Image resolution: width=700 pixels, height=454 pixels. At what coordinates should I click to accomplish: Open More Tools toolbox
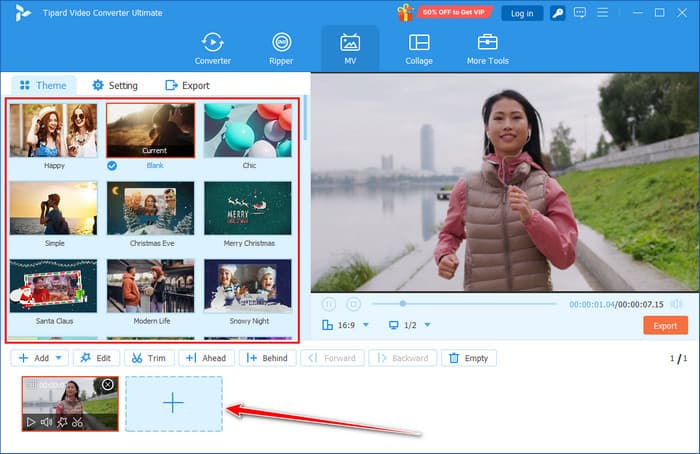point(487,47)
